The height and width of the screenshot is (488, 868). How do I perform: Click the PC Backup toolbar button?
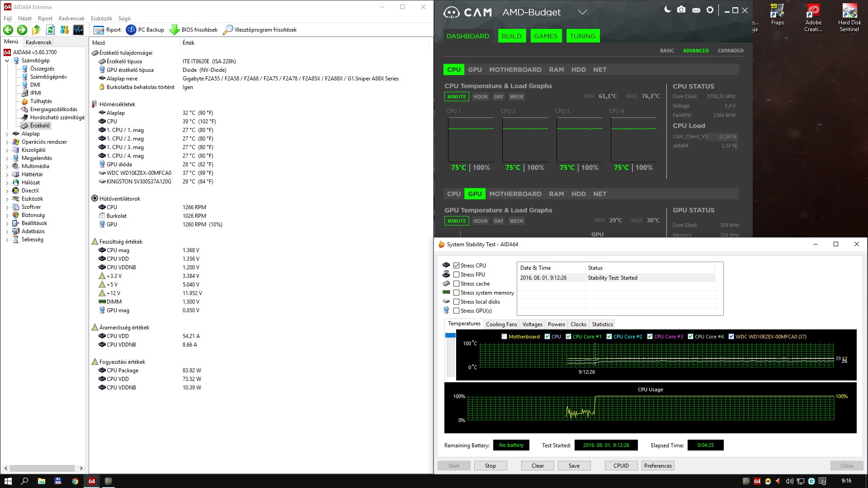[145, 30]
